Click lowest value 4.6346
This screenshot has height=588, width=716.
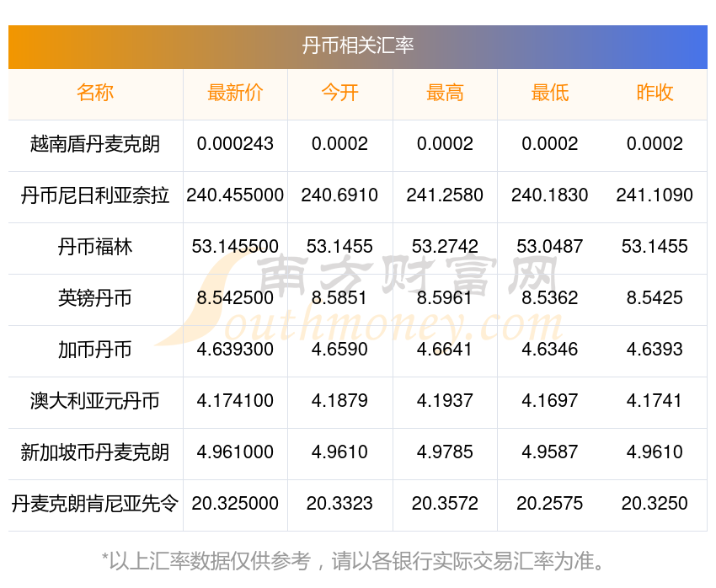click(x=550, y=350)
